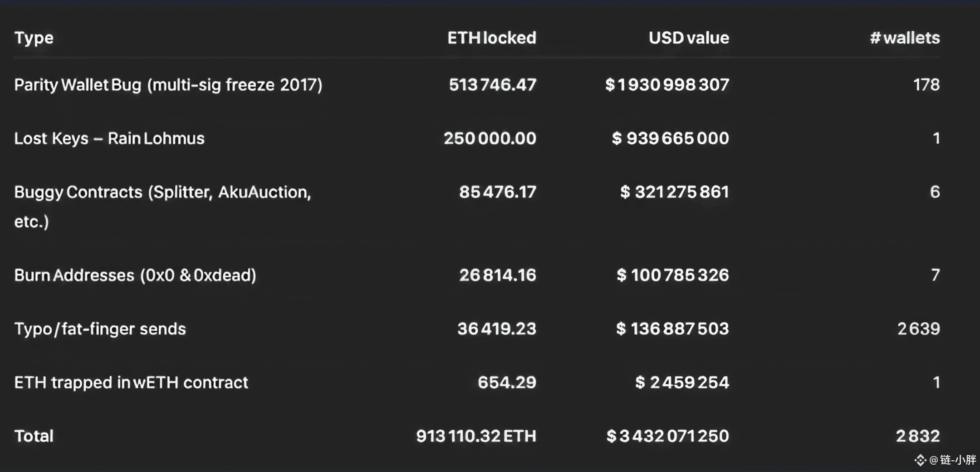Click the "USD value" column header

coord(689,38)
